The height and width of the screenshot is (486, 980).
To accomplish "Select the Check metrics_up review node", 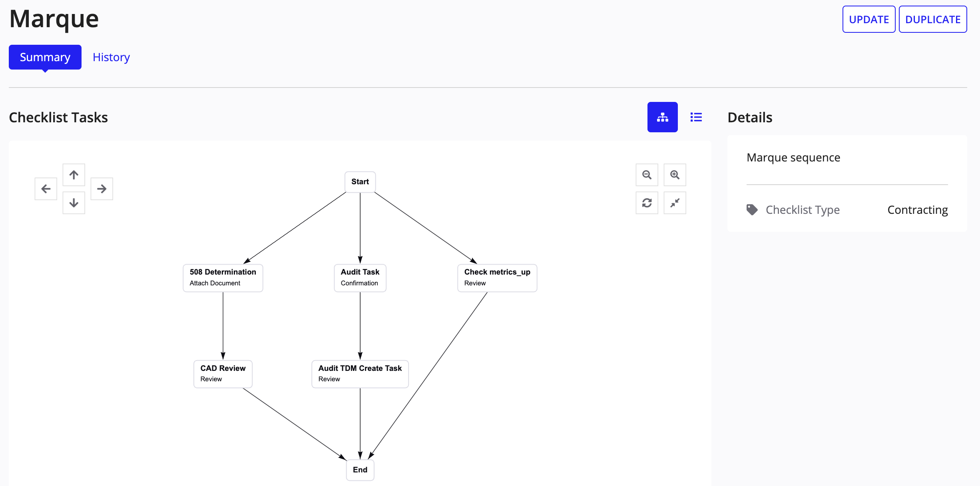I will [x=497, y=278].
